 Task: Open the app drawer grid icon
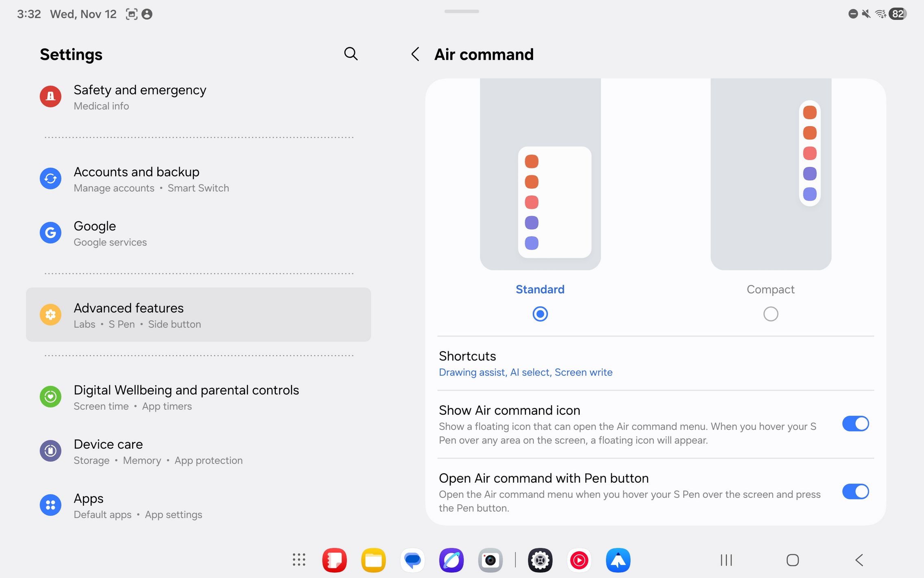click(x=299, y=560)
